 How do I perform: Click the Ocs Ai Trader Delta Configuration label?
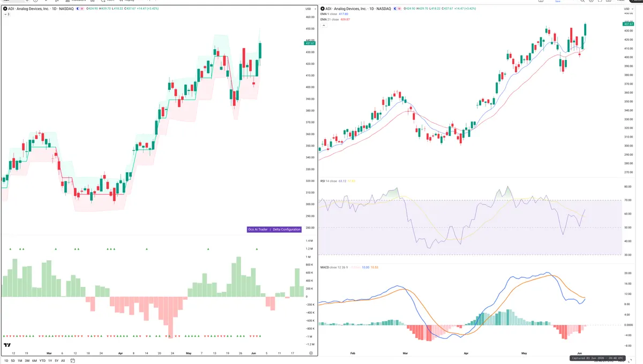(x=274, y=229)
